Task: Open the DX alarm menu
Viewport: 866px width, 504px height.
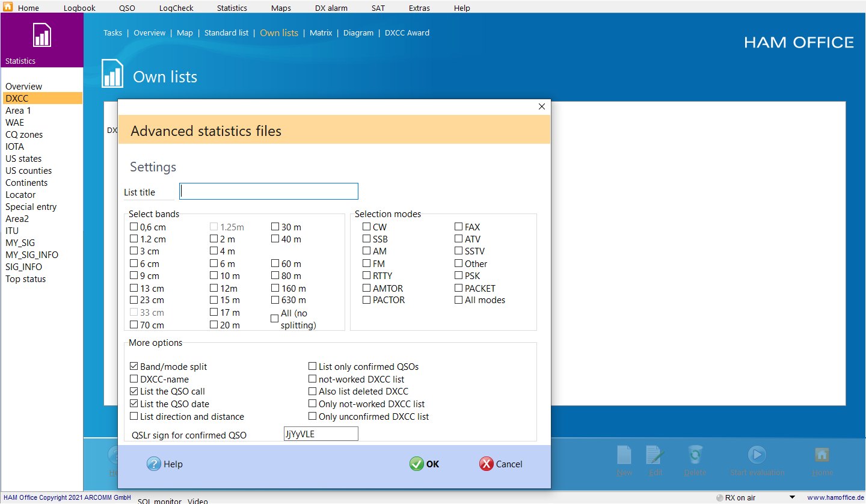Action: (331, 8)
